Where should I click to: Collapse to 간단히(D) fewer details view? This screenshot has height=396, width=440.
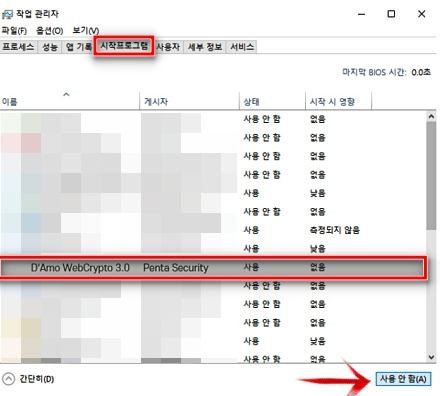28,379
